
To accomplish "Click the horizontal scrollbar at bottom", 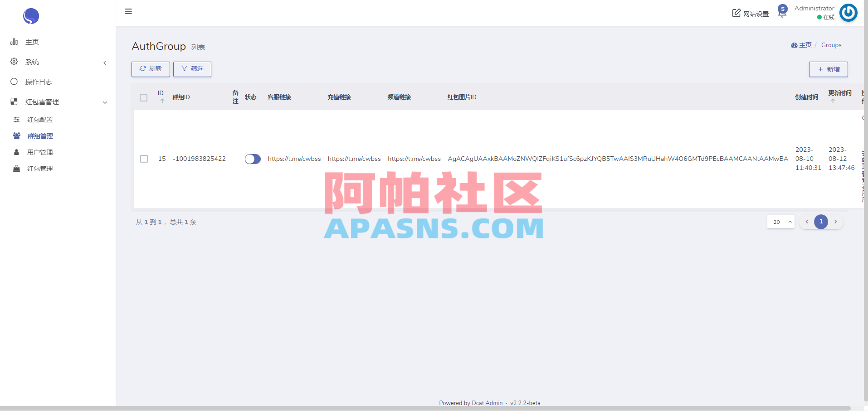I will (x=425, y=408).
